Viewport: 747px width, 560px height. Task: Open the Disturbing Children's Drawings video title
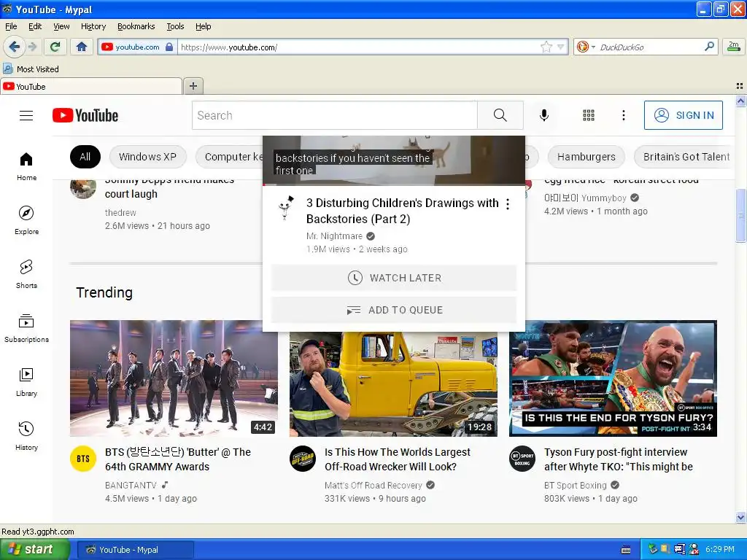[x=402, y=211]
